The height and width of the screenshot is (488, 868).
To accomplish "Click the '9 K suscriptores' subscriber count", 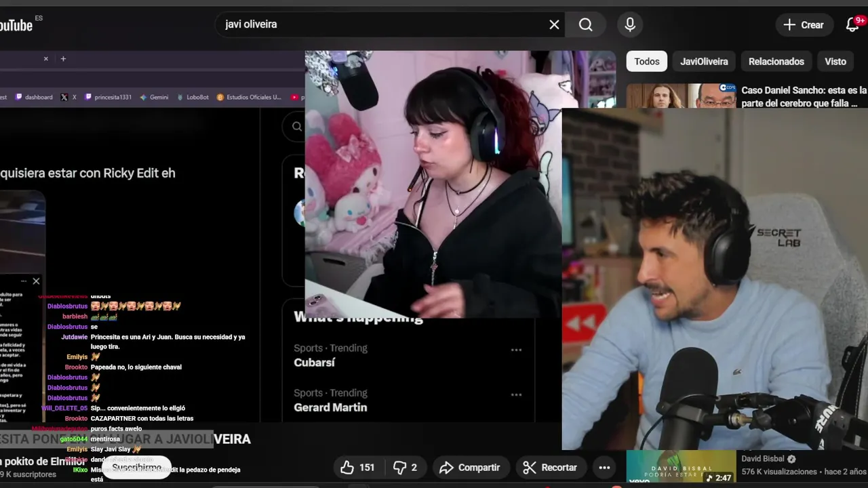I will [28, 474].
